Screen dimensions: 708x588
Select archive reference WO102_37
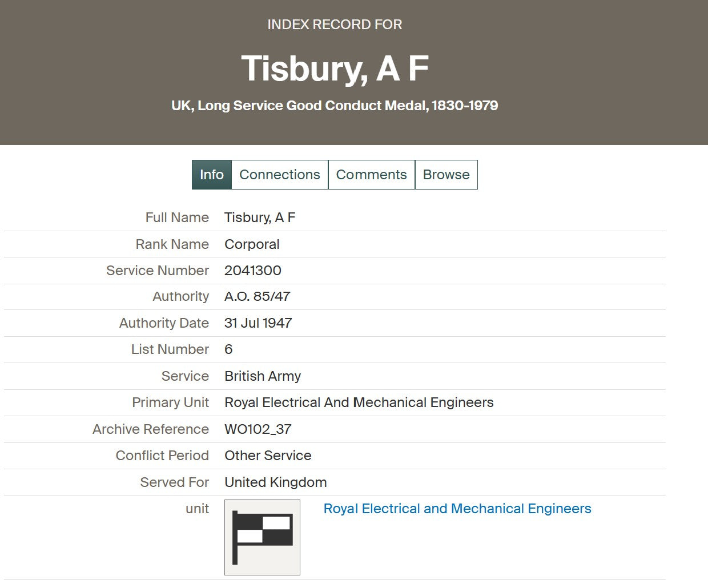click(258, 429)
